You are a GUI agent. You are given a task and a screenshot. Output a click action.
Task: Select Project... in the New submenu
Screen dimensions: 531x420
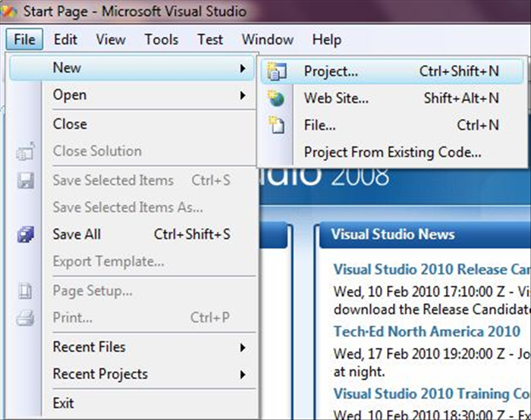click(x=392, y=71)
